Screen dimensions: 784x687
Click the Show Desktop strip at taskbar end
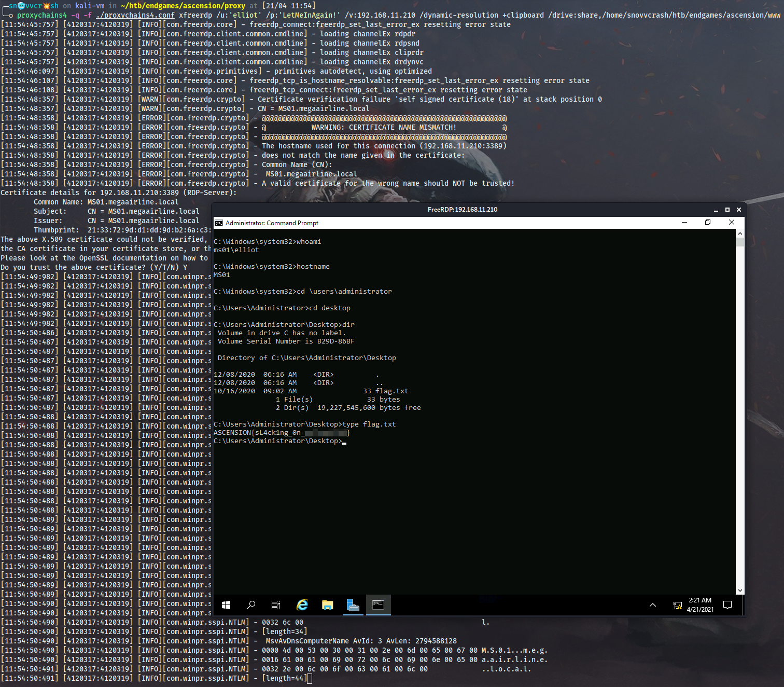(743, 605)
